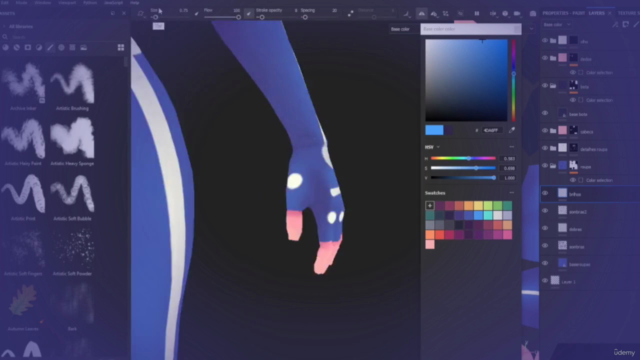Viewport: 640px width, 360px height.
Task: Hide the 'Layer 1' layer
Action: (x=545, y=281)
